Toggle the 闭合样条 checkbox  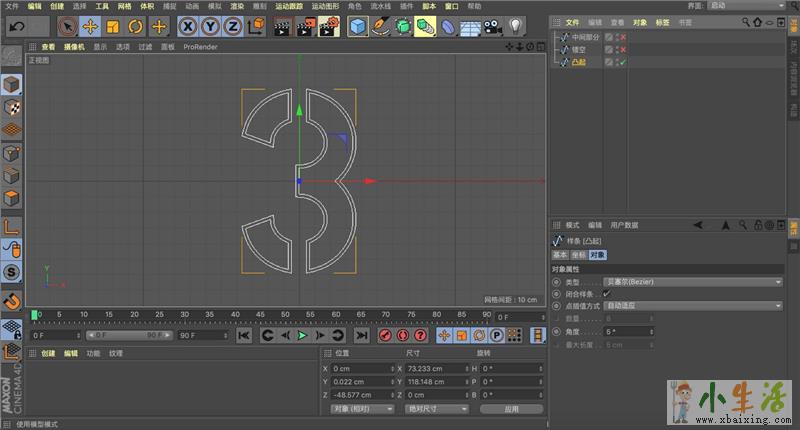click(606, 294)
